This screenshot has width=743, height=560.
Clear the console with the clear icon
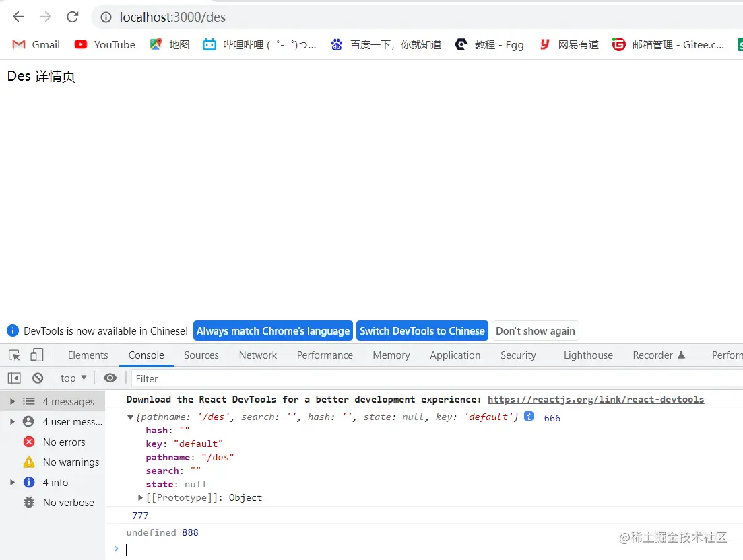tap(38, 378)
